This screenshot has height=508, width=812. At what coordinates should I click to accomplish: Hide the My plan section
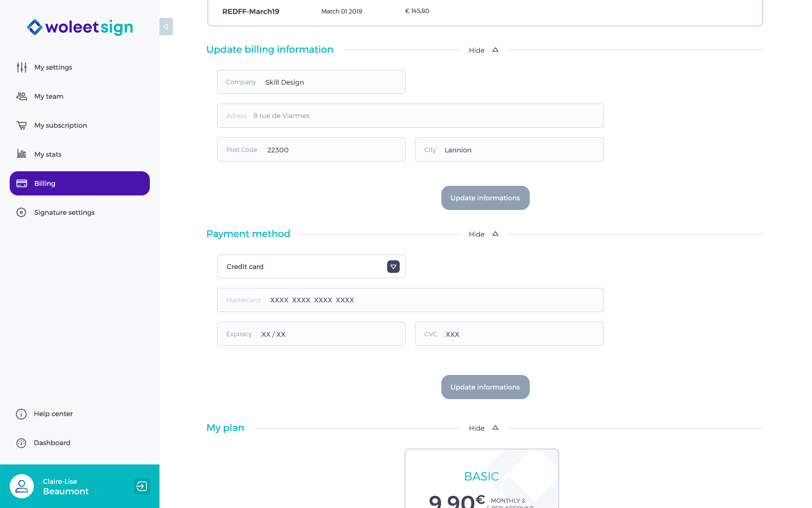[x=483, y=428]
